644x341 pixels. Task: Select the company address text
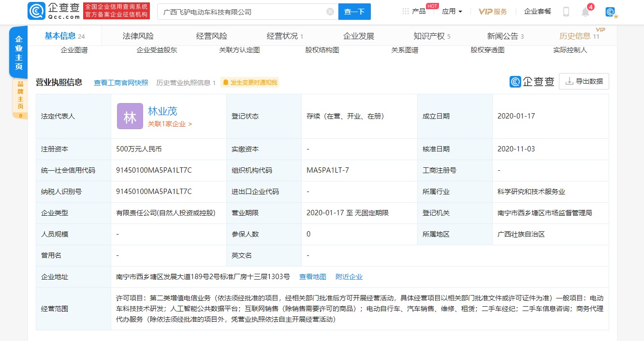(203, 277)
